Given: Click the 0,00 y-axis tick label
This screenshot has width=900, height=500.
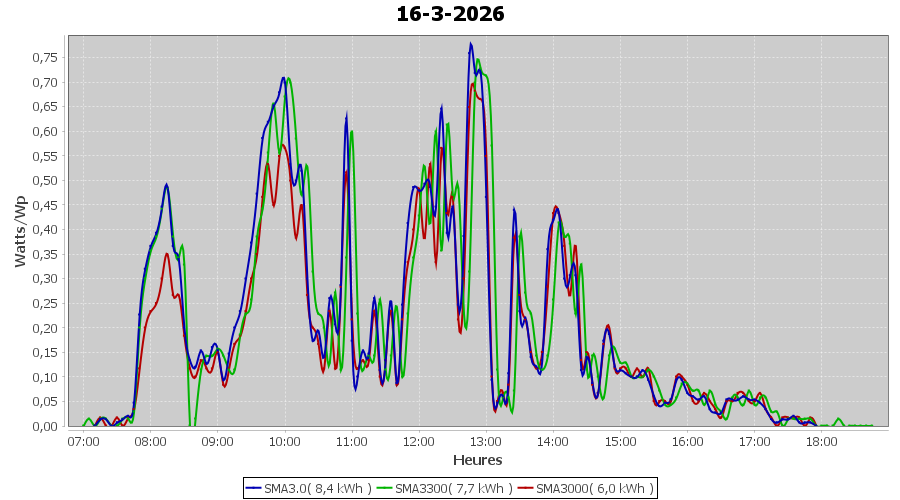Looking at the screenshot, I should point(44,426).
